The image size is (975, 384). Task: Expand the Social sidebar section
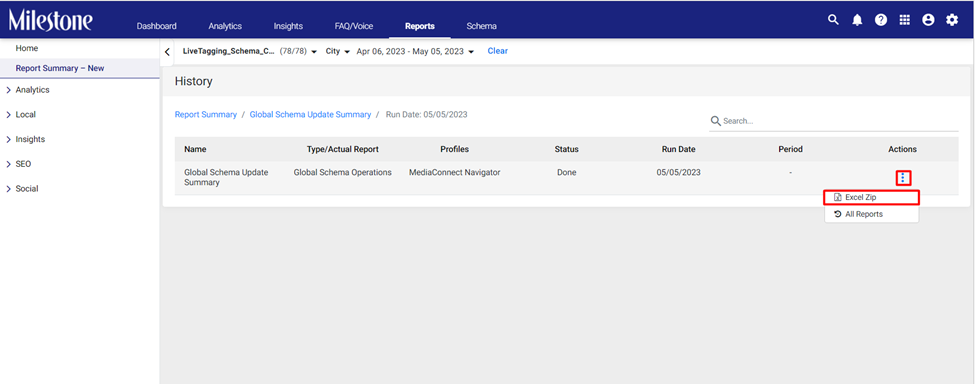tap(22, 188)
